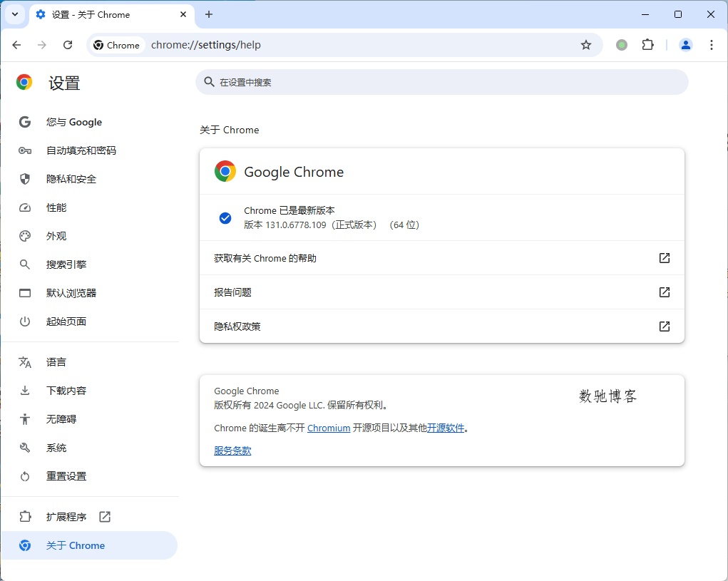Expand the tab search dropdown arrow
The image size is (728, 581).
[x=15, y=14]
